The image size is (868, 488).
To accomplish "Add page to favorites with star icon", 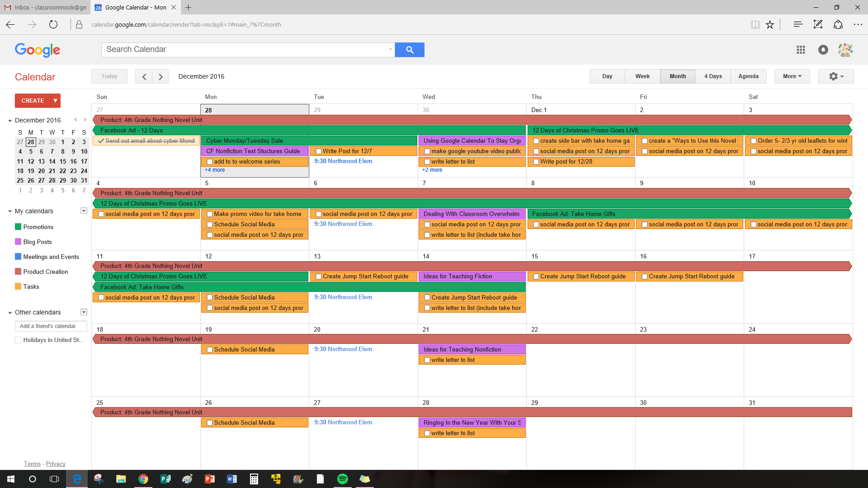I will coord(770,24).
